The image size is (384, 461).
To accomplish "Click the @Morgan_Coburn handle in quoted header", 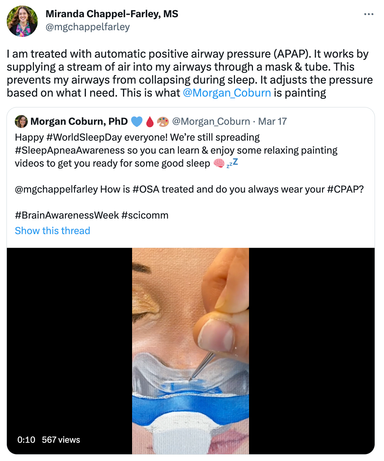I will pyautogui.click(x=211, y=121).
